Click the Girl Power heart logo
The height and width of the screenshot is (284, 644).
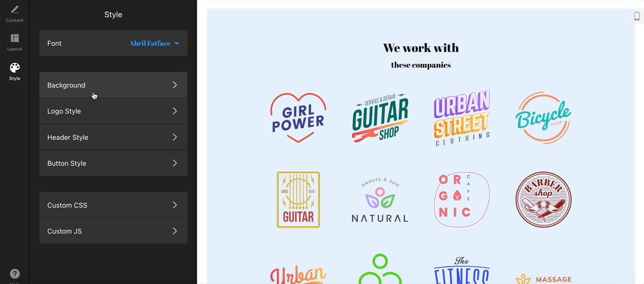point(298,118)
